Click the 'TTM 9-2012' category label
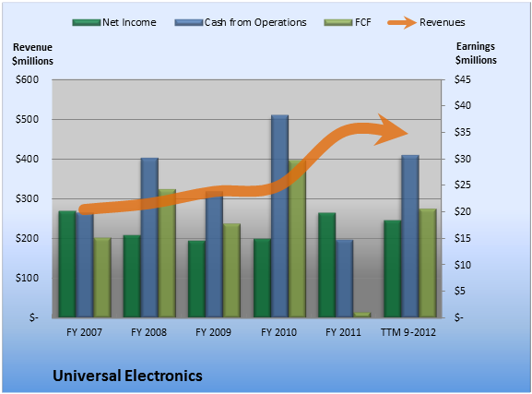The height and width of the screenshot is (394, 532). click(x=408, y=332)
